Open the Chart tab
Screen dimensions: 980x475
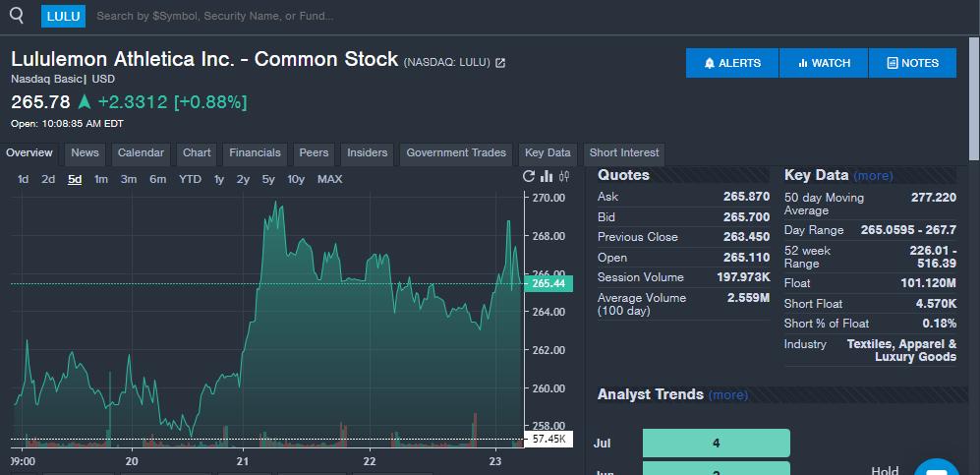197,153
